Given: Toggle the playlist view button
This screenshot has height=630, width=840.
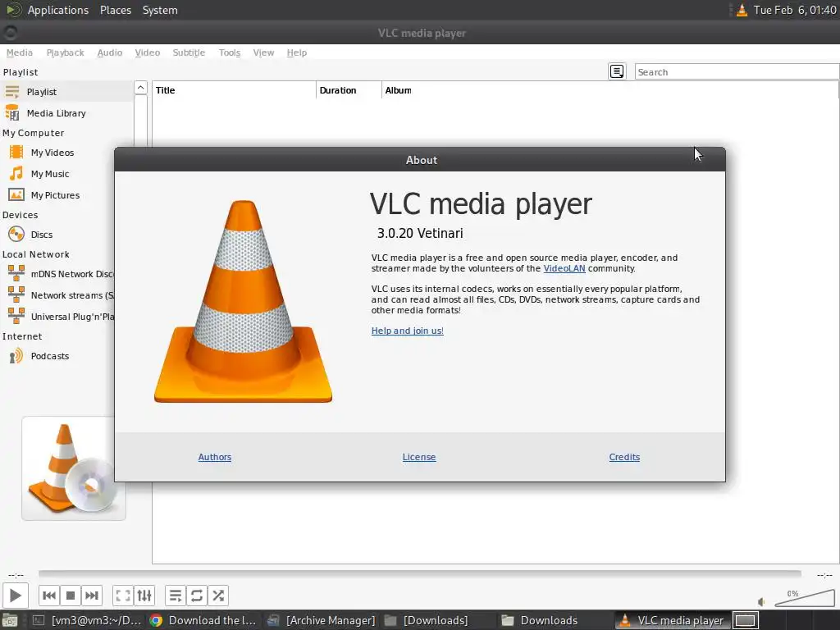Looking at the screenshot, I should 176,596.
